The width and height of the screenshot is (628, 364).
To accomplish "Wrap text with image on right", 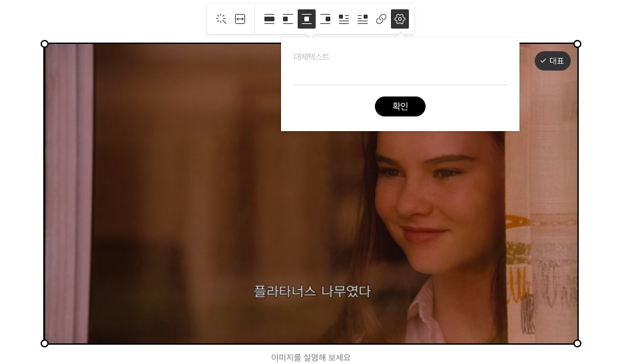I will (362, 19).
